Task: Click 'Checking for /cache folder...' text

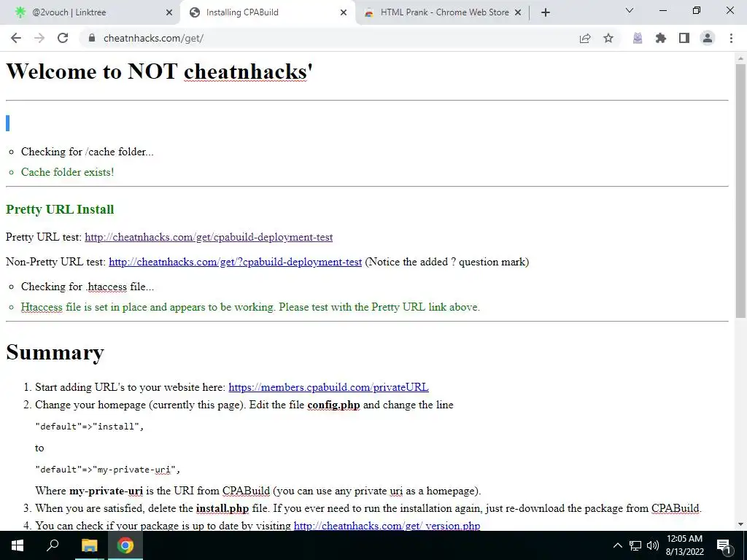Action: click(88, 152)
